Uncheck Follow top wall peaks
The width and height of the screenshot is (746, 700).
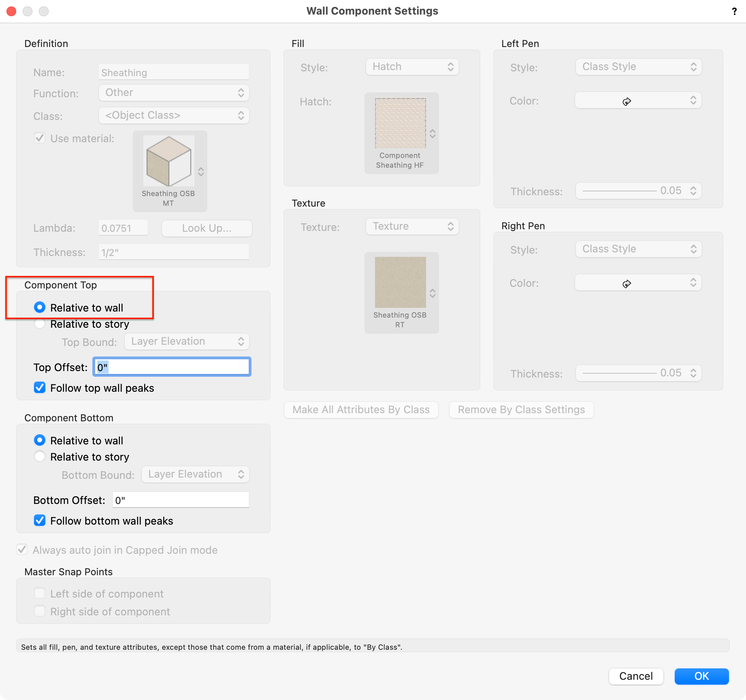(40, 388)
